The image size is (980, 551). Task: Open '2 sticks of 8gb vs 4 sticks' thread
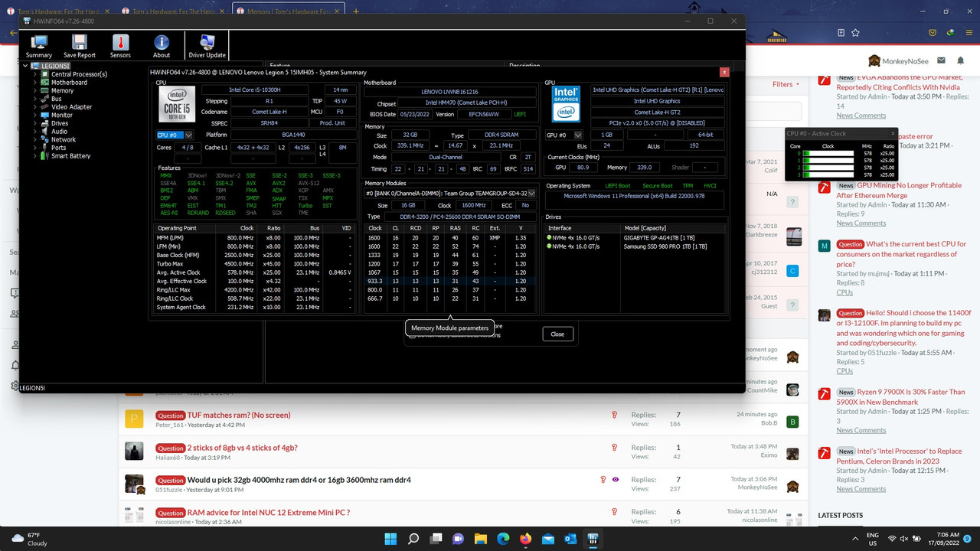pos(242,448)
